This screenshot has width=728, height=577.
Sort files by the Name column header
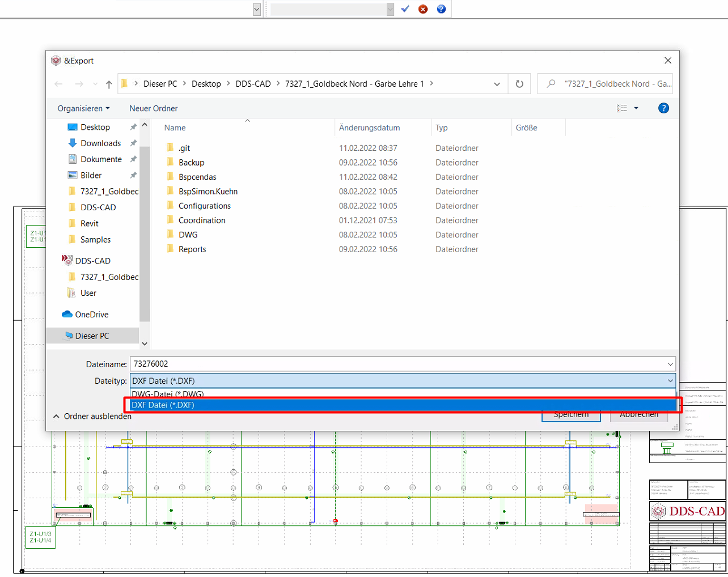(x=175, y=128)
